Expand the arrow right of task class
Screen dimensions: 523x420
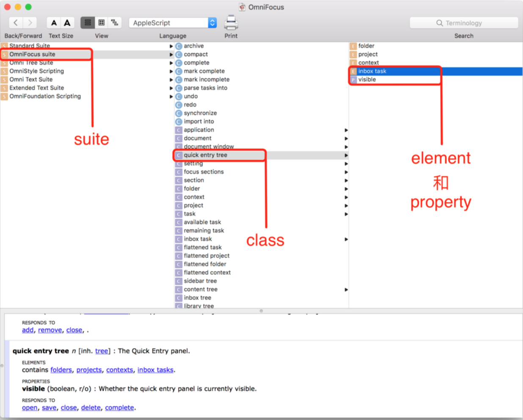(x=346, y=214)
